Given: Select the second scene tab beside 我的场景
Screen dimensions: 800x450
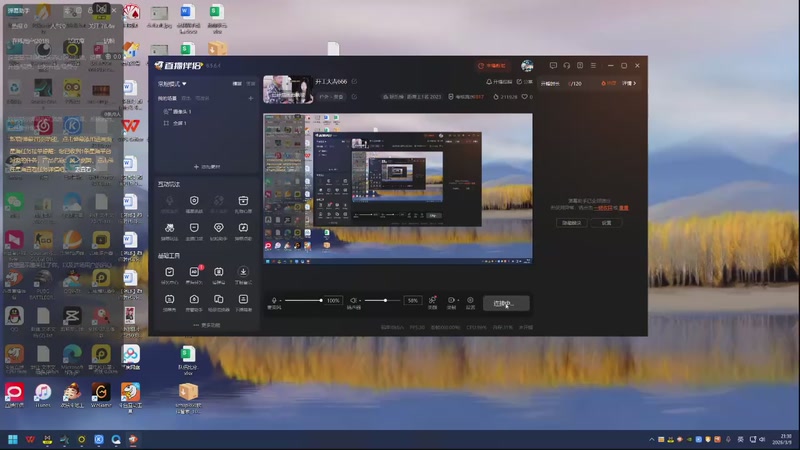Looking at the screenshot, I should coord(186,98).
